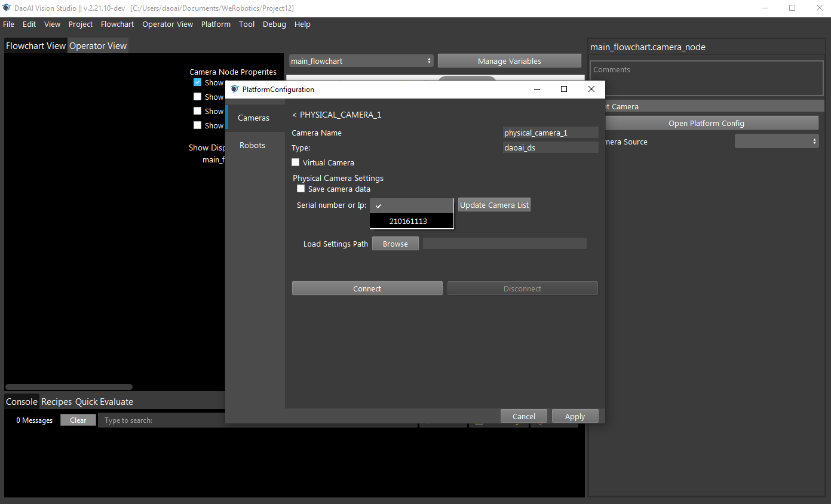Click the 'Physical Camera Settings' heading
This screenshot has width=831, height=504.
338,178
